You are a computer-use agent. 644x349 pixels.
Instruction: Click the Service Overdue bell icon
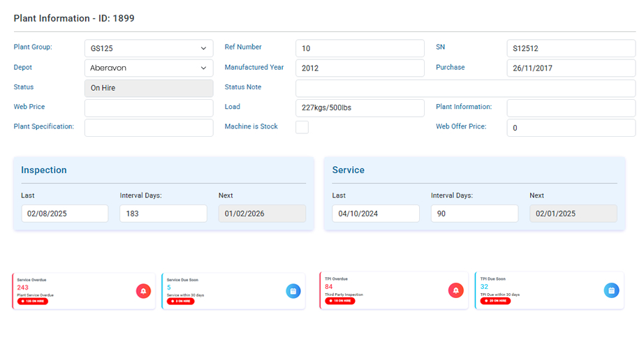click(143, 291)
